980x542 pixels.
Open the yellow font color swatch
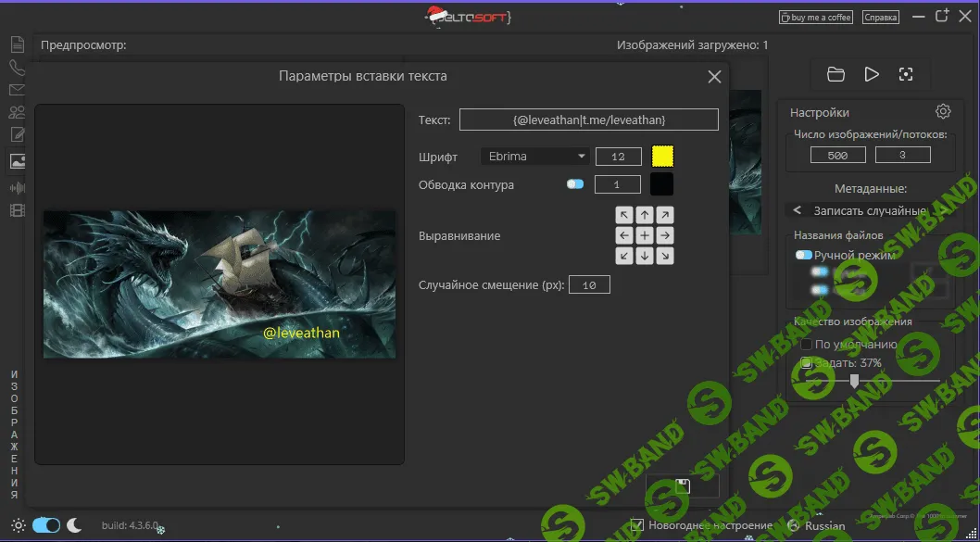pyautogui.click(x=662, y=157)
